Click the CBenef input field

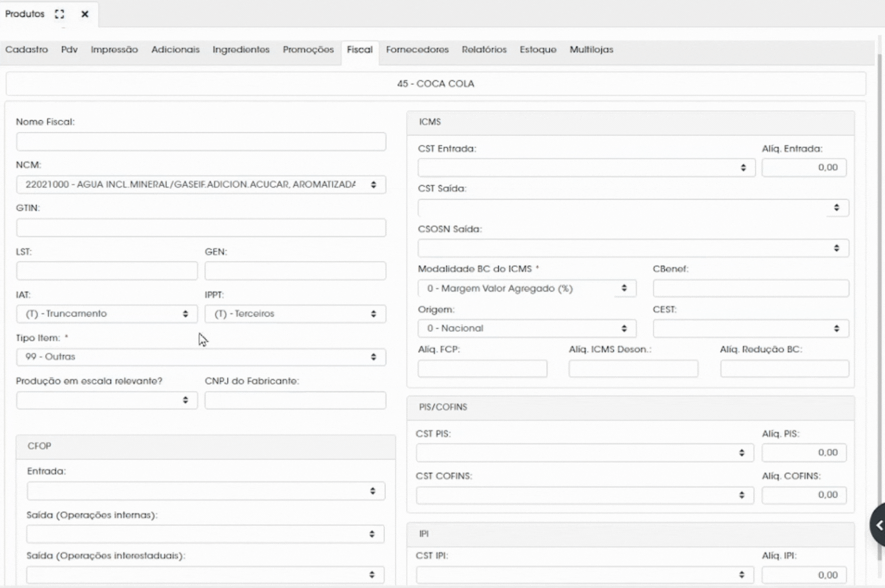750,288
